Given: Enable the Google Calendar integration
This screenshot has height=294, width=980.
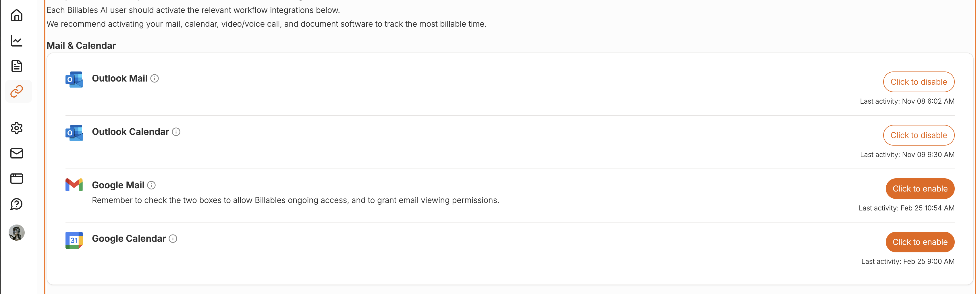Looking at the screenshot, I should [x=919, y=242].
